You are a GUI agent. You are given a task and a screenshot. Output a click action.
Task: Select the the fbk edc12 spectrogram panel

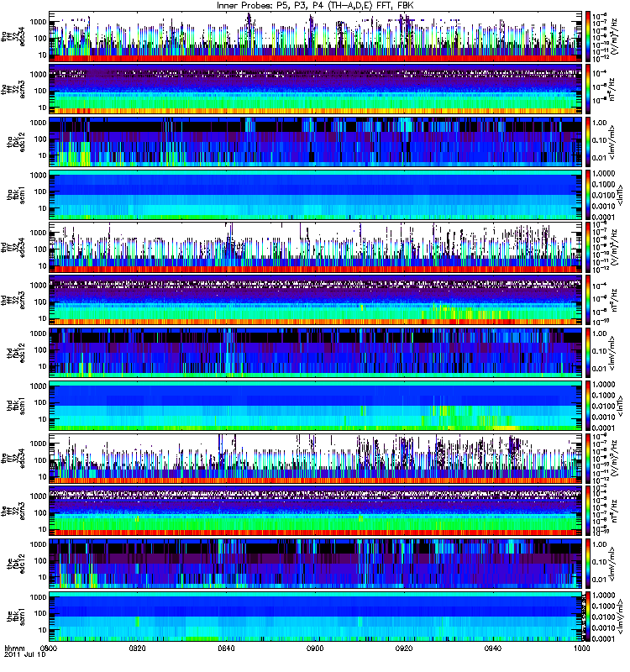[316, 564]
